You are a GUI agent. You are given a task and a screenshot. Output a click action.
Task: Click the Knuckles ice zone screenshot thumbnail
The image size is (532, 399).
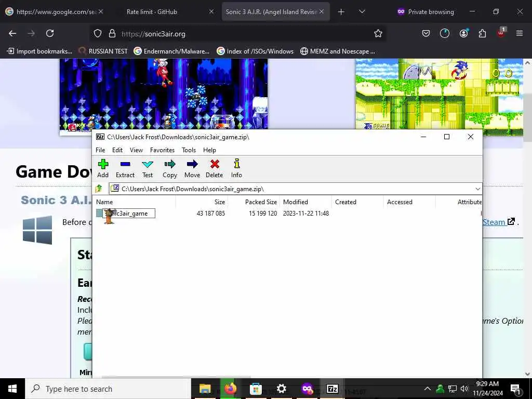point(164,94)
